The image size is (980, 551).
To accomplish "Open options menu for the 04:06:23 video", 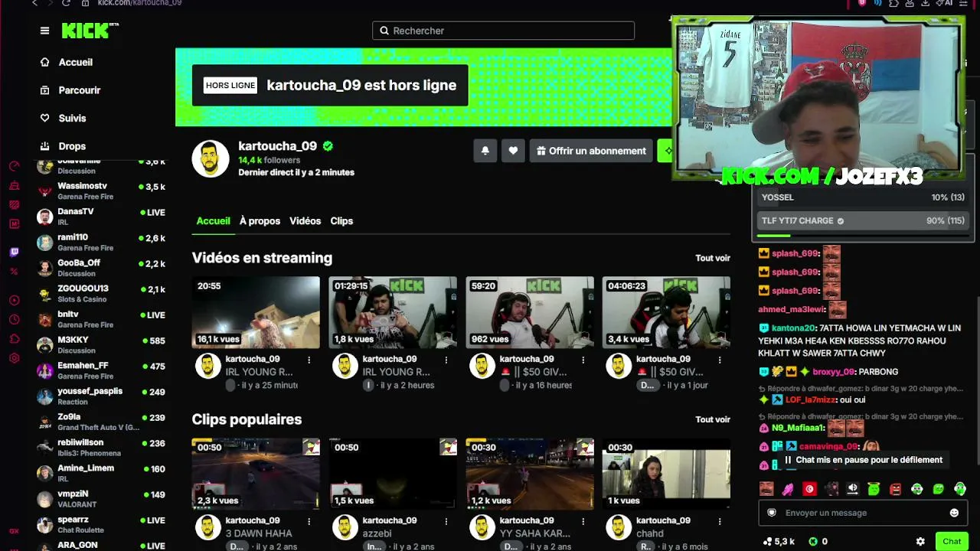I will 720,360.
